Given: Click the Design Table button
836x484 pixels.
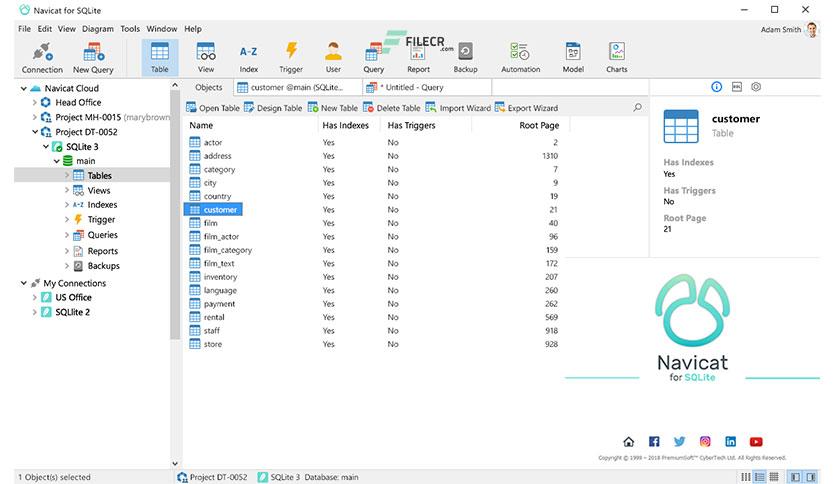Looking at the screenshot, I should [273, 108].
